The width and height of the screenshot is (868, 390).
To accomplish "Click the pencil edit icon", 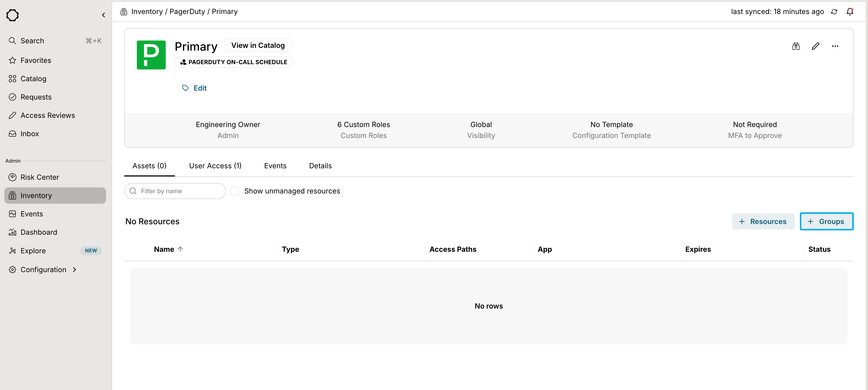I will coord(815,46).
